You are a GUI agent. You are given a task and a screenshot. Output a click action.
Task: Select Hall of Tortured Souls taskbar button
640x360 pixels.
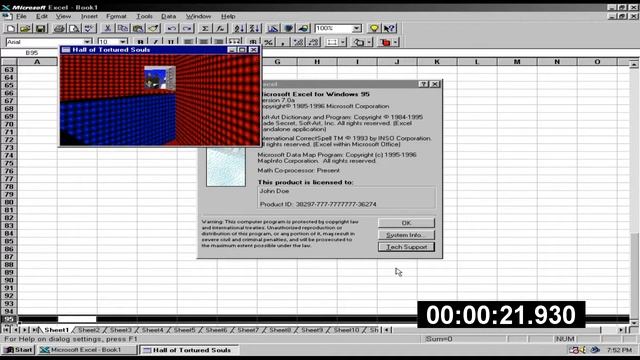(188, 350)
